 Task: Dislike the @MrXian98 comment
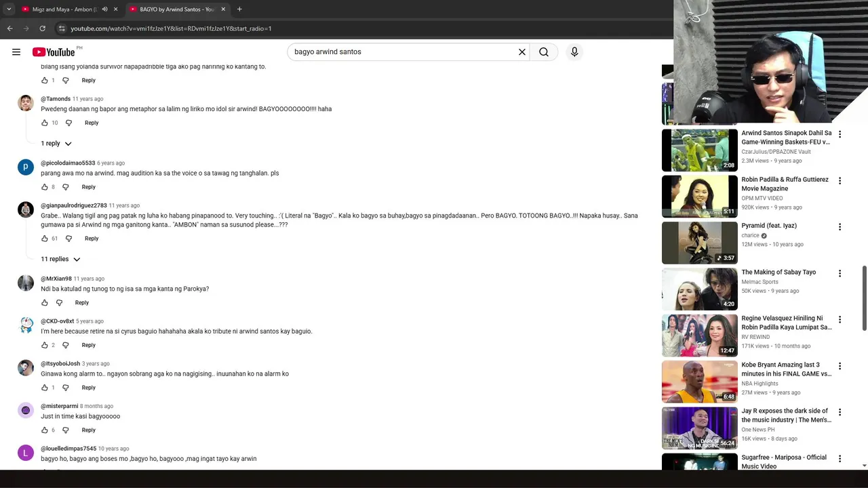59,303
